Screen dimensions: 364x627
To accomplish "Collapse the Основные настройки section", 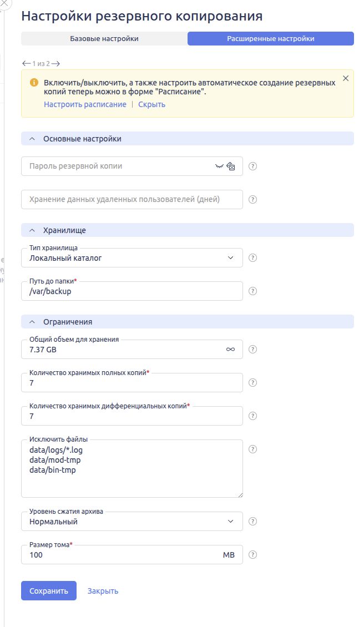I will click(x=32, y=139).
